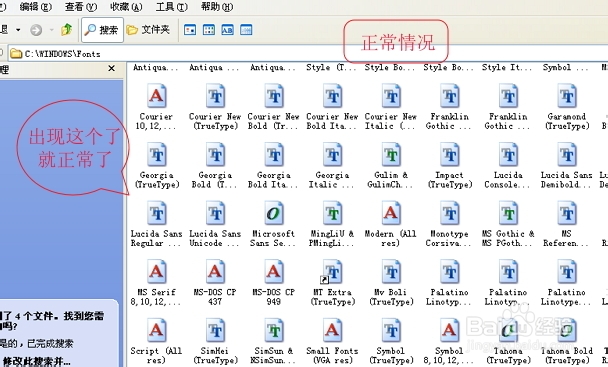The height and width of the screenshot is (367, 608).
Task: Open the 帮助(H) menu
Action: (217, 7)
